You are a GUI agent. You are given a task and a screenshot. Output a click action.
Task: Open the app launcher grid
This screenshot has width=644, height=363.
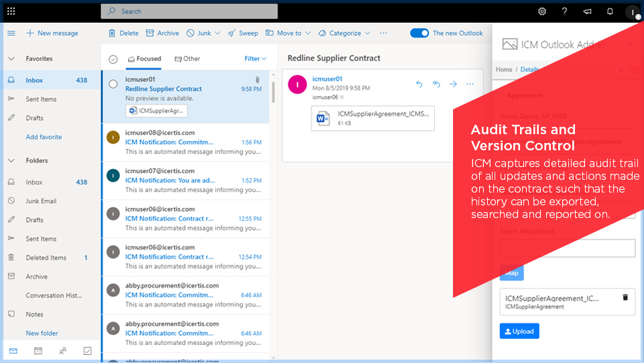11,11
